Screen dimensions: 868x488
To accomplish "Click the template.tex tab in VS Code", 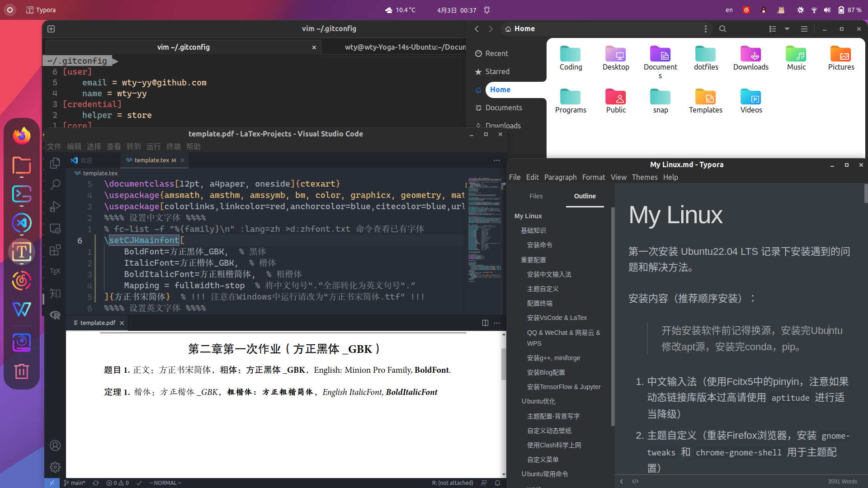I will [151, 160].
